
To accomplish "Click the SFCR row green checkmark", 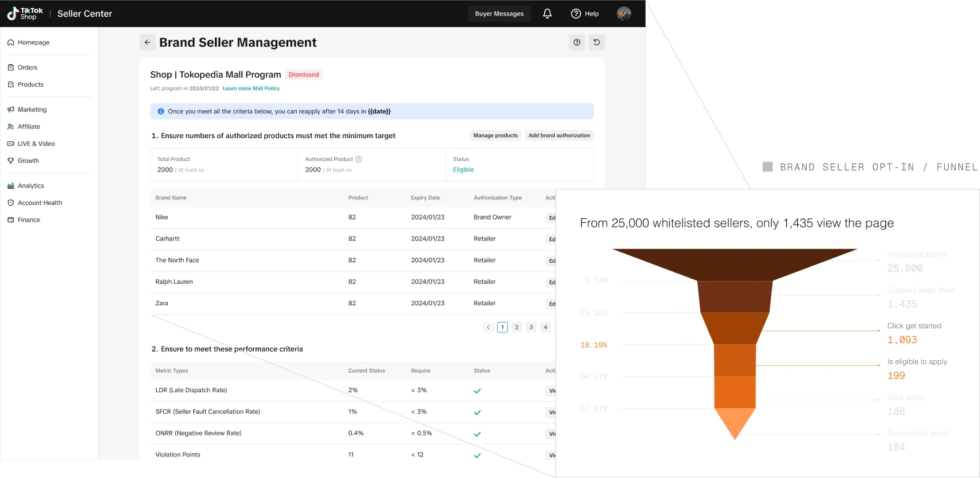I will tap(478, 413).
